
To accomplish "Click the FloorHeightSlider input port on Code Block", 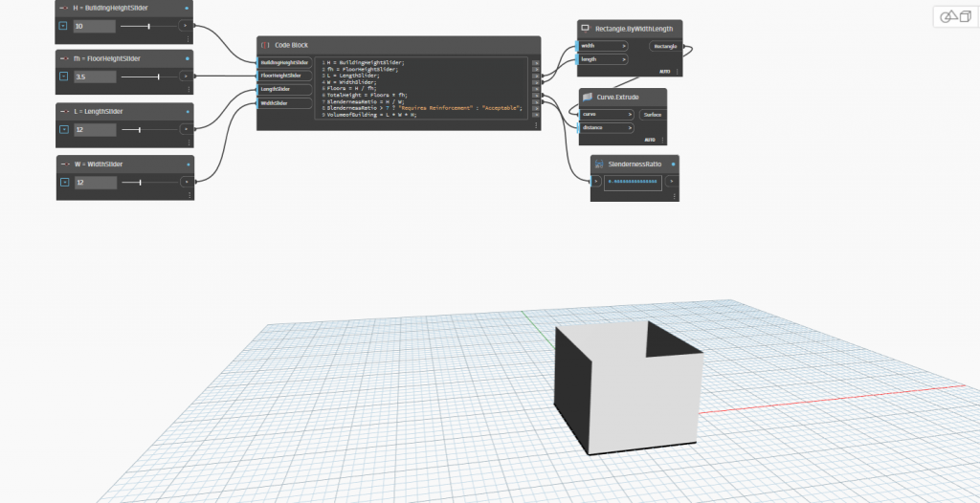I will click(284, 76).
